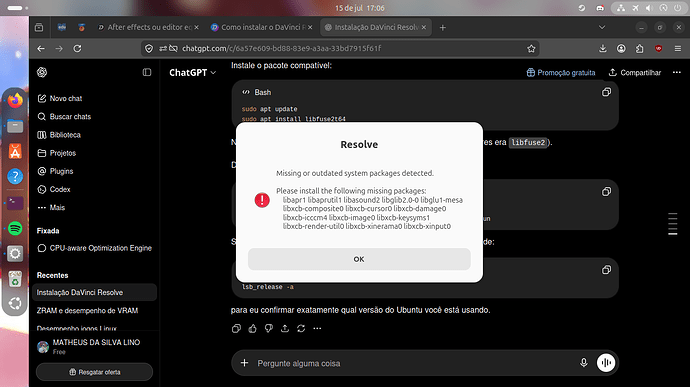Image resolution: width=690 pixels, height=387 pixels.
Task: Click the ChatGPT logo icon
Action: (42, 72)
